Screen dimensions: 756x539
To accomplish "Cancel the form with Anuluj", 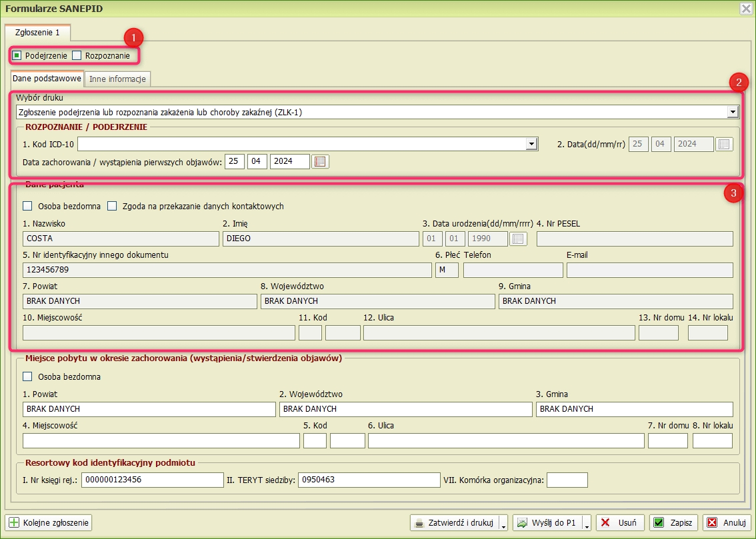I will pyautogui.click(x=727, y=523).
